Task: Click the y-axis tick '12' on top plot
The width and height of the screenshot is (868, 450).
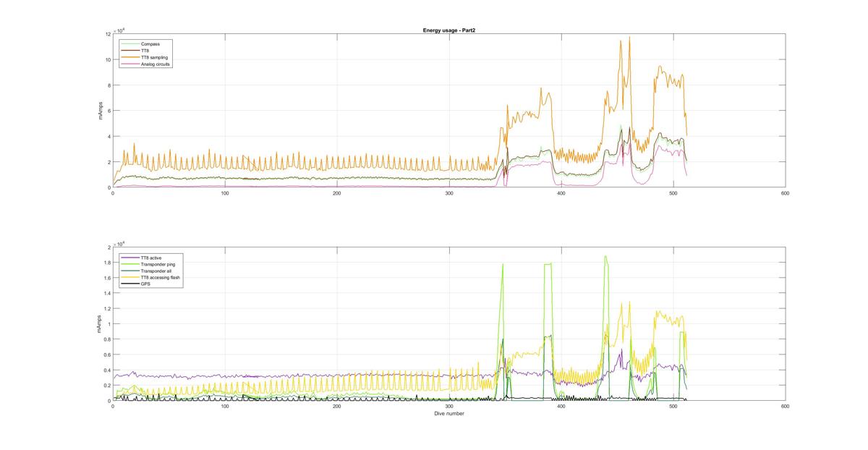Action: tap(108, 34)
